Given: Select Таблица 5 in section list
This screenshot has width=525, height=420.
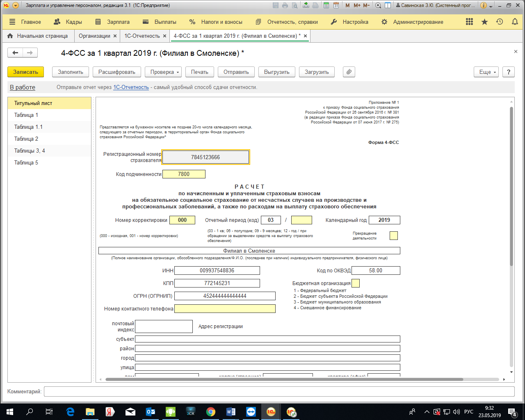Looking at the screenshot, I should pyautogui.click(x=49, y=162).
